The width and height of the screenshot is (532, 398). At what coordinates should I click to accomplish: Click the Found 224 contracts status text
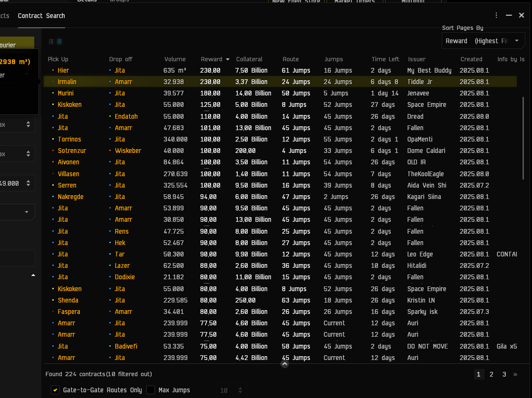[99, 374]
